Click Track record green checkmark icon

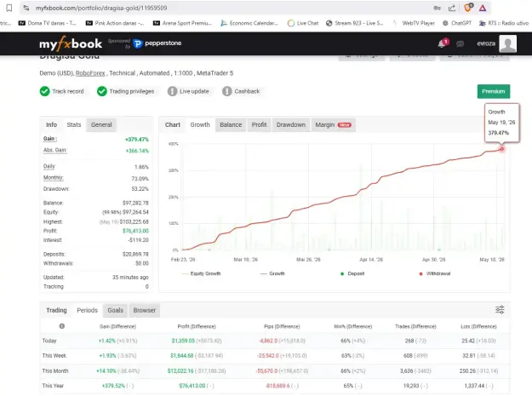(44, 91)
